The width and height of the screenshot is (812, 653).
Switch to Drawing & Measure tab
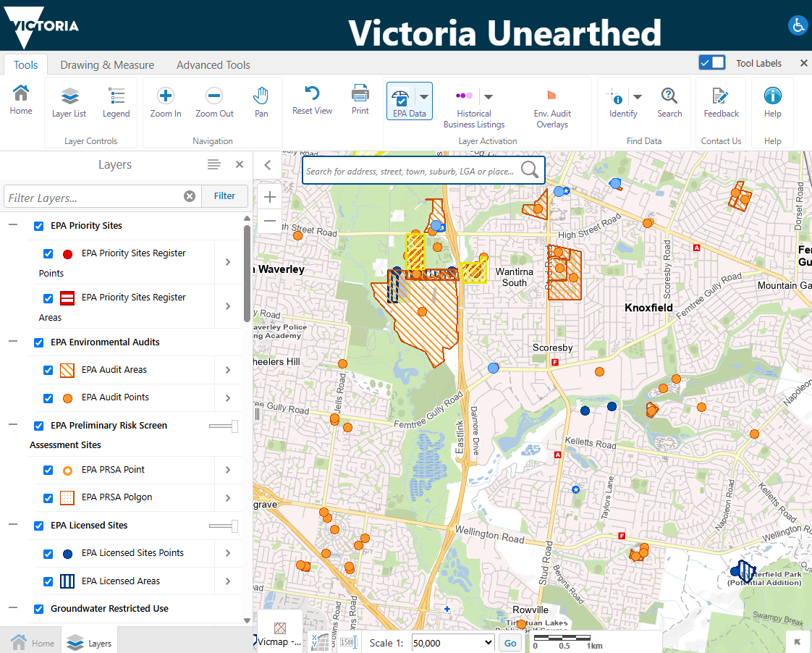[x=107, y=64]
